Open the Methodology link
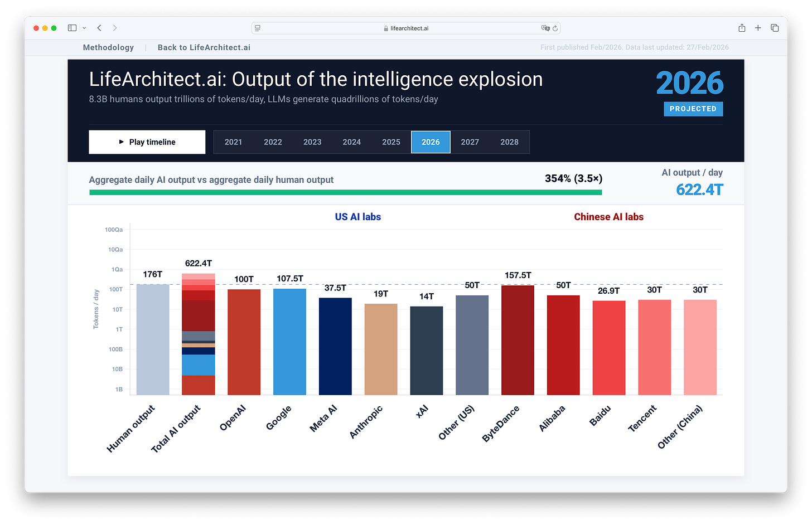 click(108, 47)
